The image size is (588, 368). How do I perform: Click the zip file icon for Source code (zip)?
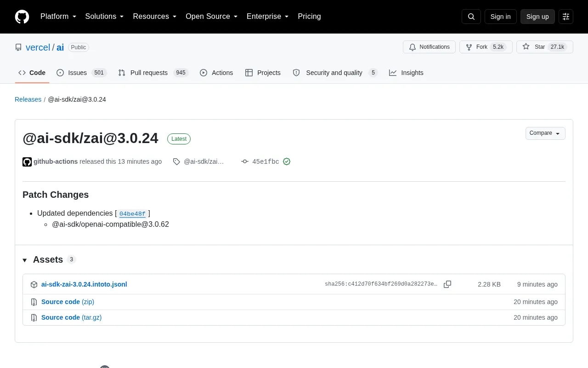pyautogui.click(x=34, y=302)
